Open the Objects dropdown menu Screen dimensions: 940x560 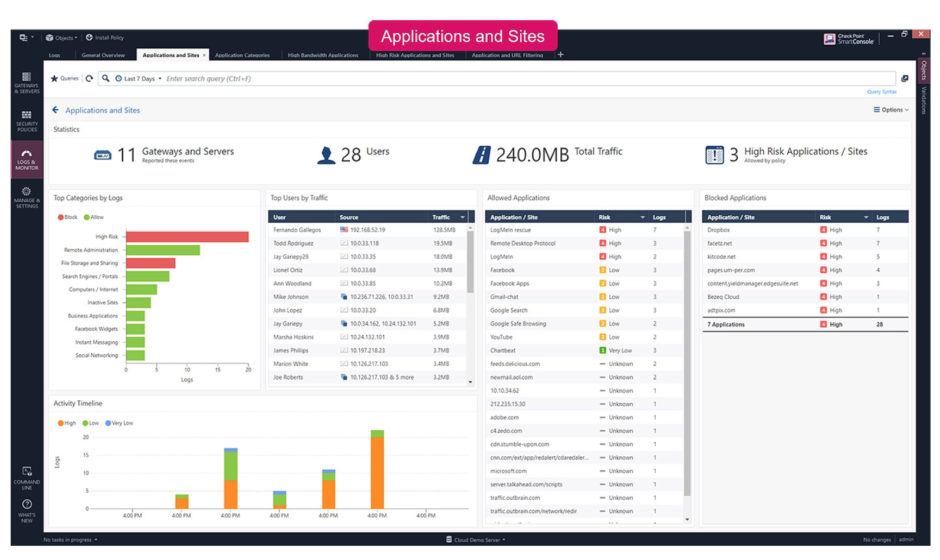(x=61, y=38)
